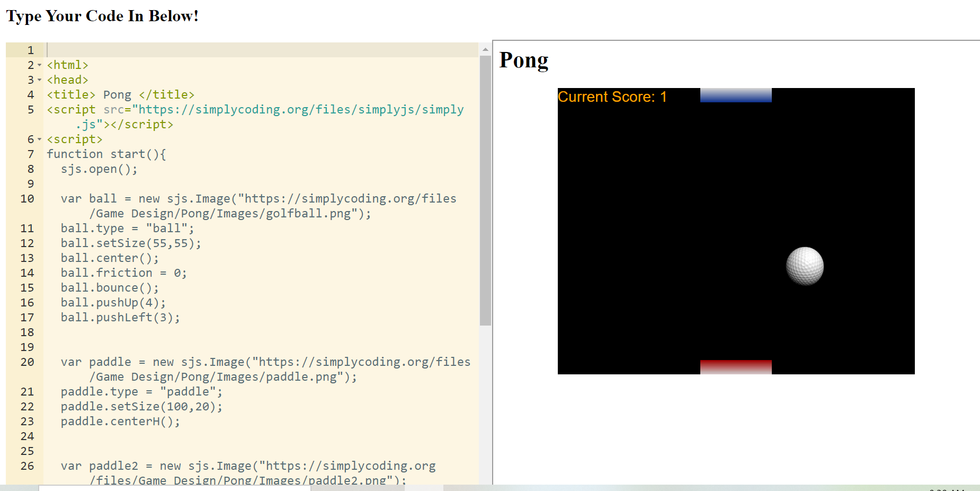Image resolution: width=980 pixels, height=491 pixels.
Task: Collapse the <script> block on line 6
Action: coord(39,139)
